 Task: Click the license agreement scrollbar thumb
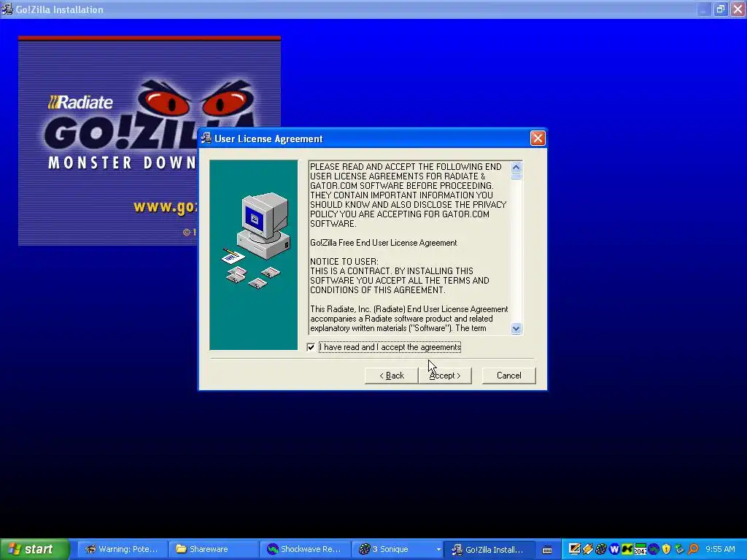pos(516,176)
